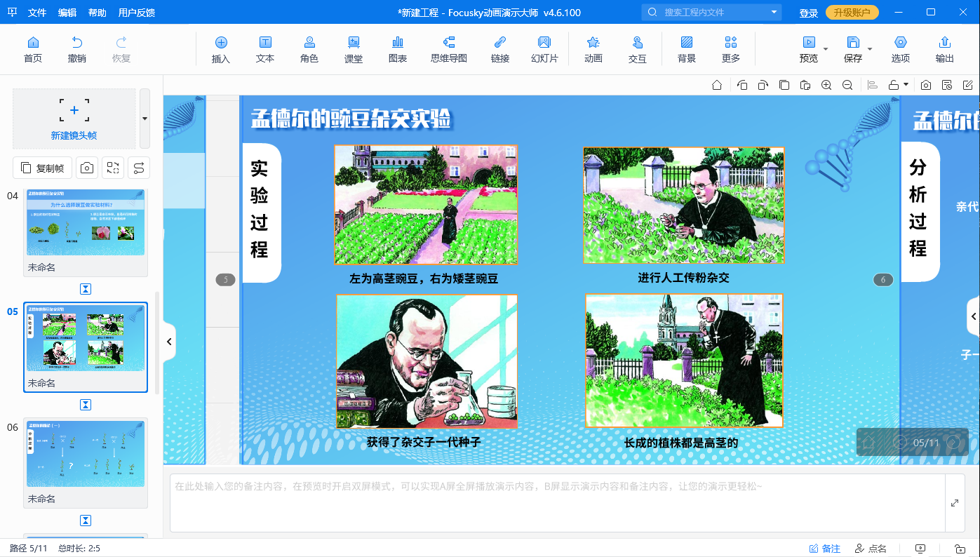This screenshot has width=980, height=557.
Task: Click the frame 5 marker on canvas
Action: (225, 280)
